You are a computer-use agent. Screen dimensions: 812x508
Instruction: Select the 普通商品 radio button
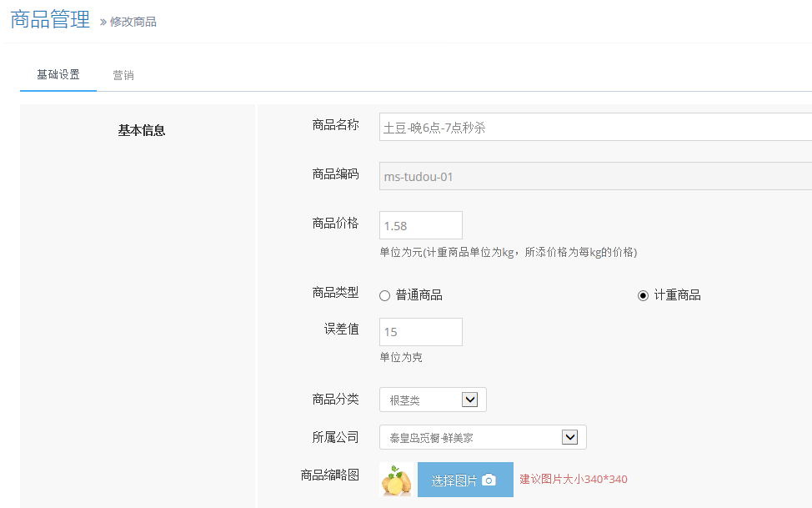click(385, 295)
